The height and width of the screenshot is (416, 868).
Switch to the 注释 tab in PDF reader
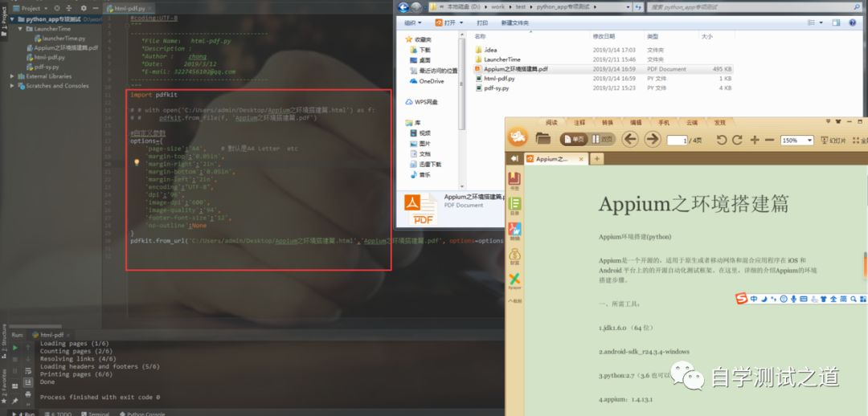[579, 122]
